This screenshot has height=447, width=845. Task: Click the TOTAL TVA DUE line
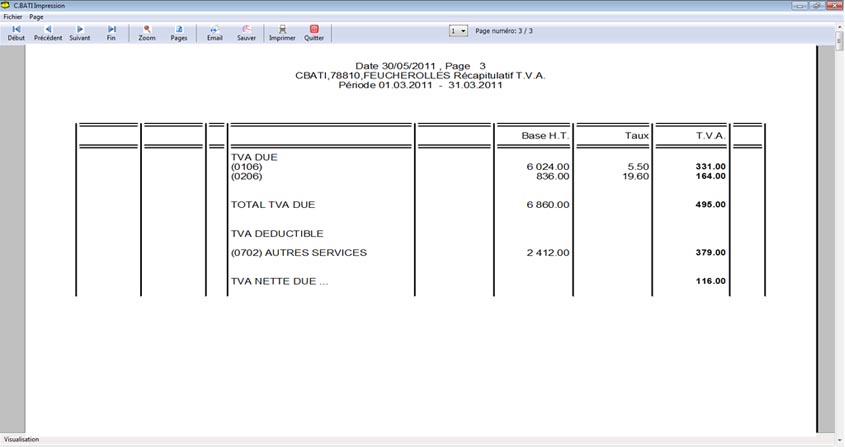coord(273,205)
